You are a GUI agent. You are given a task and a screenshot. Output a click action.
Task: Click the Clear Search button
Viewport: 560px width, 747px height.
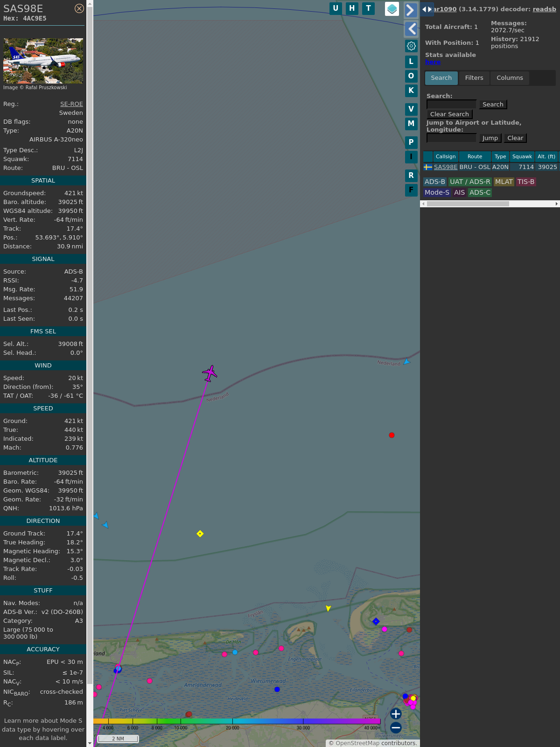(449, 114)
